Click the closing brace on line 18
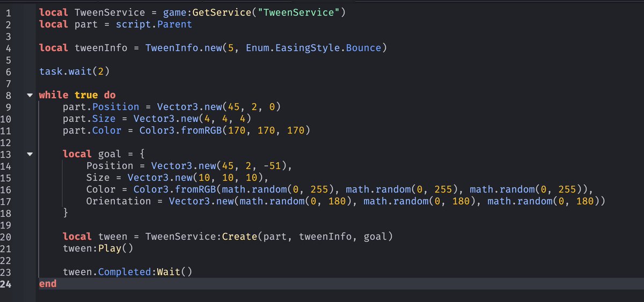This screenshot has width=644, height=302. tap(65, 213)
